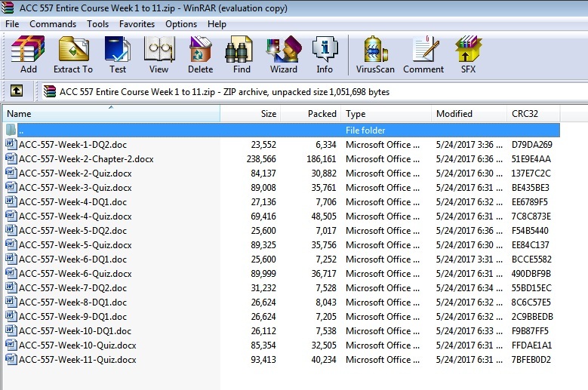
Task: Click the Add archive toolbar icon
Action: 28,50
